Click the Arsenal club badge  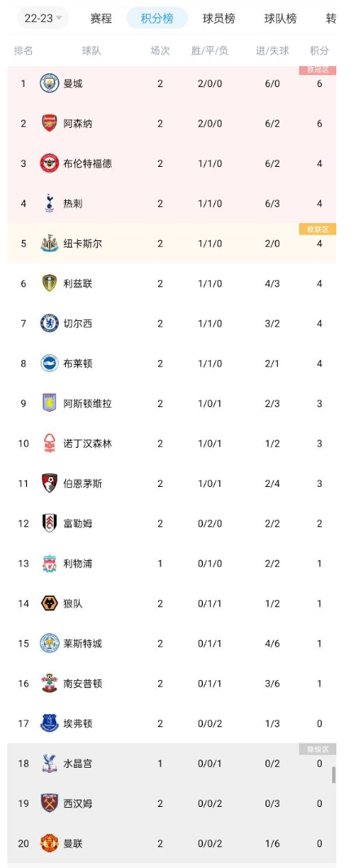click(x=50, y=124)
